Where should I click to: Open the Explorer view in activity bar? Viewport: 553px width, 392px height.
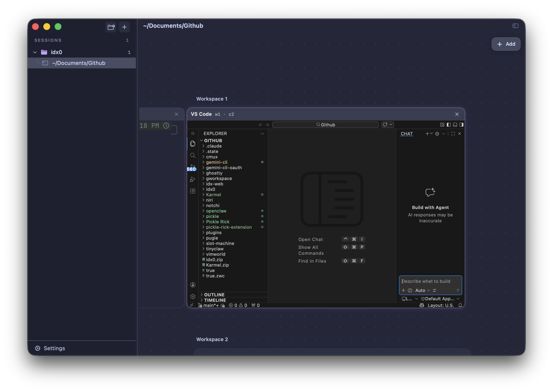coord(193,143)
